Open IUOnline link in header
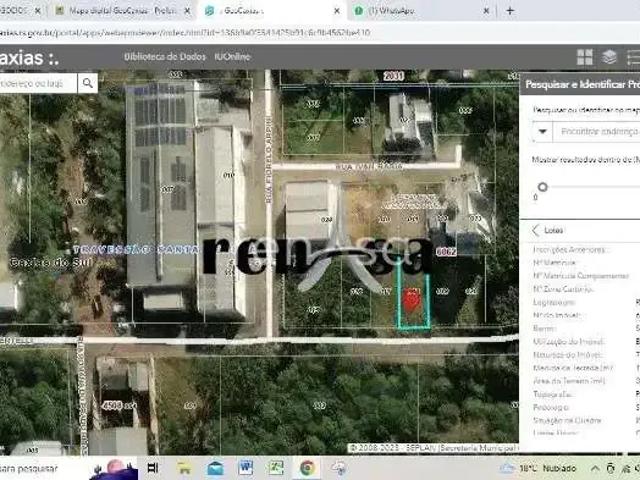Image resolution: width=640 pixels, height=480 pixels. click(x=233, y=57)
